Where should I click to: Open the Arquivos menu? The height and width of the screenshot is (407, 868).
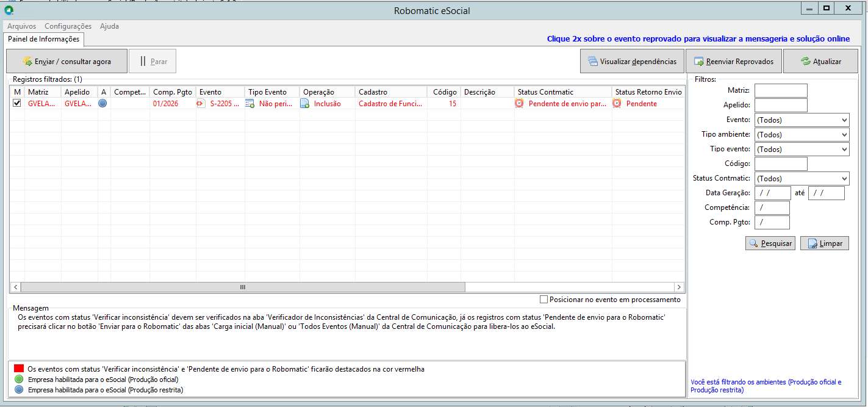pos(22,26)
